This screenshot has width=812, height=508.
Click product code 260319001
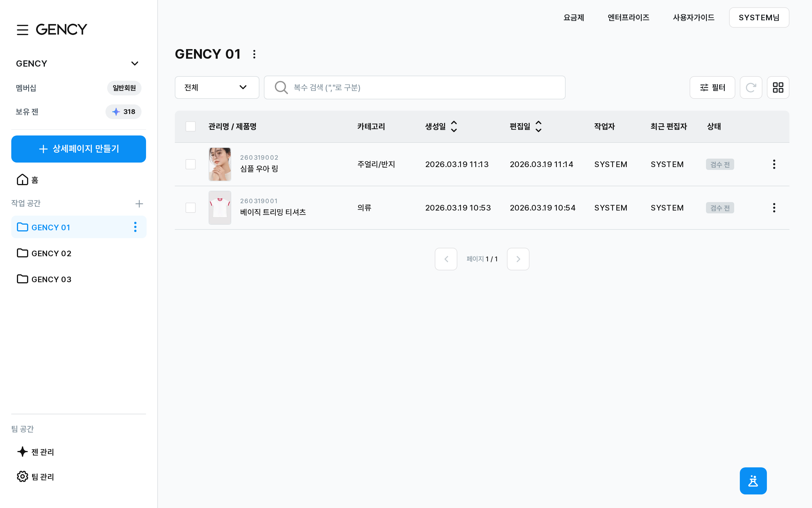tap(259, 201)
